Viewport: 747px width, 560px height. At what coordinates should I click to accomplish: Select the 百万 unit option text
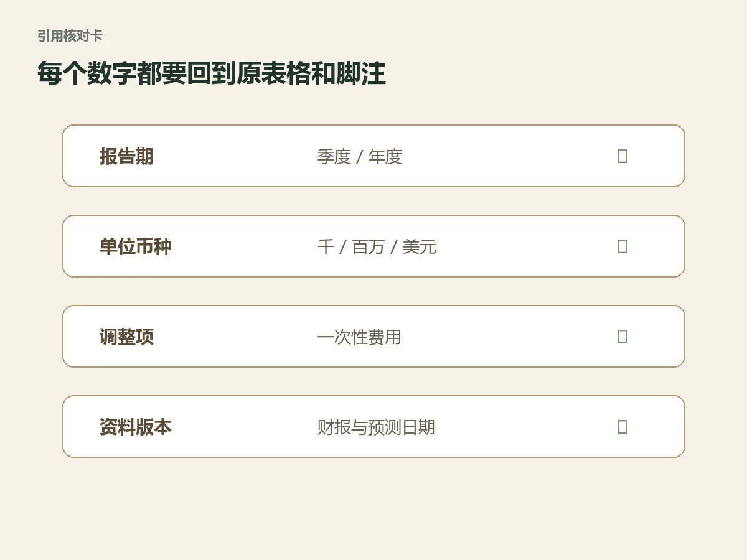(369, 246)
